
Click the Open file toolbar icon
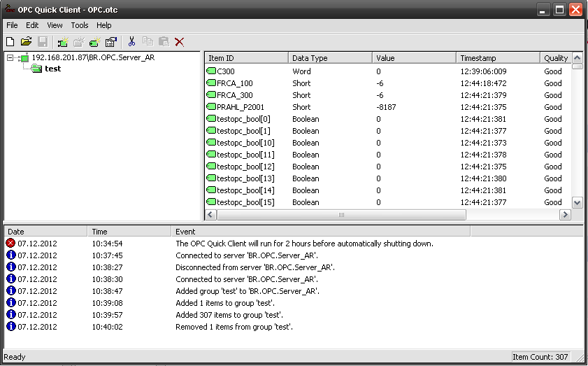(27, 42)
